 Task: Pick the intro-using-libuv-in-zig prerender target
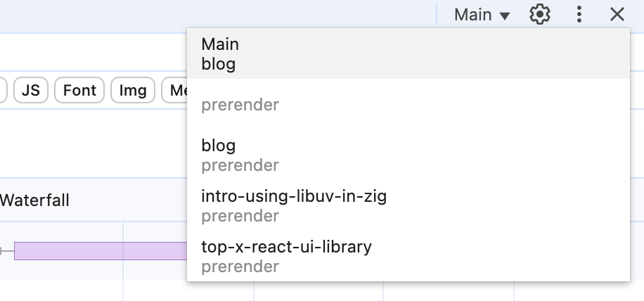[x=408, y=205]
